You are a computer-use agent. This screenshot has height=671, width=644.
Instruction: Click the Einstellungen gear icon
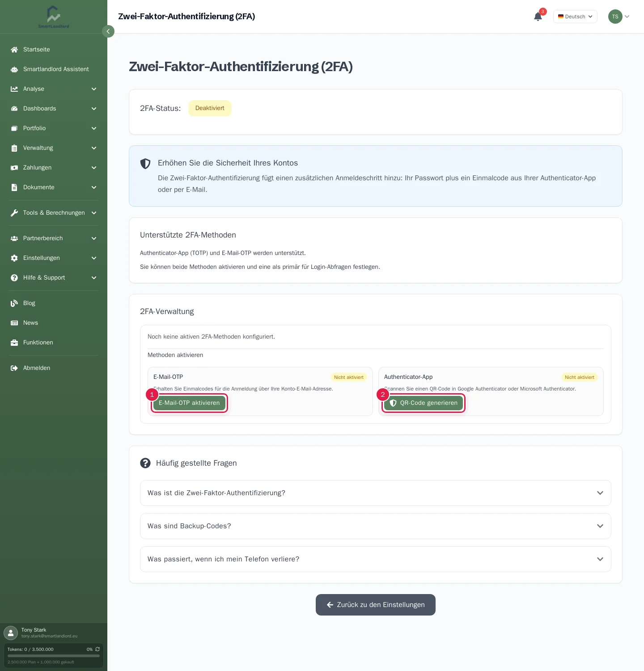coord(14,258)
